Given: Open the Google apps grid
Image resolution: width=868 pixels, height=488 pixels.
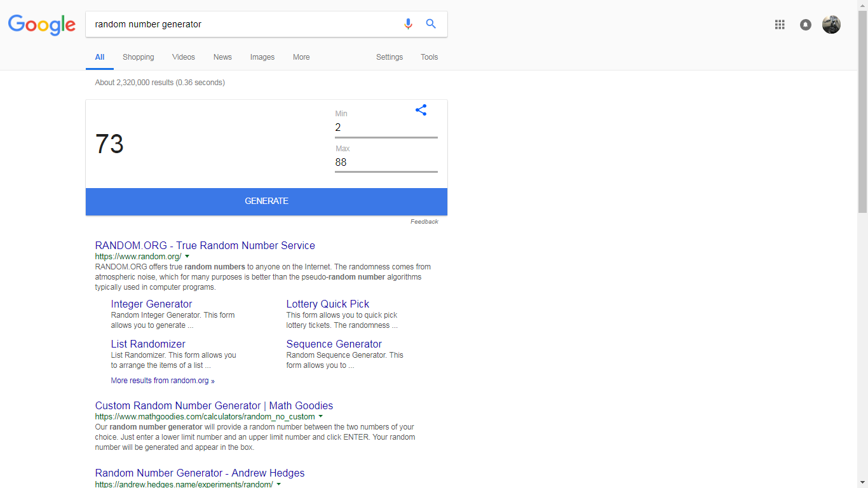Looking at the screenshot, I should click(x=780, y=25).
